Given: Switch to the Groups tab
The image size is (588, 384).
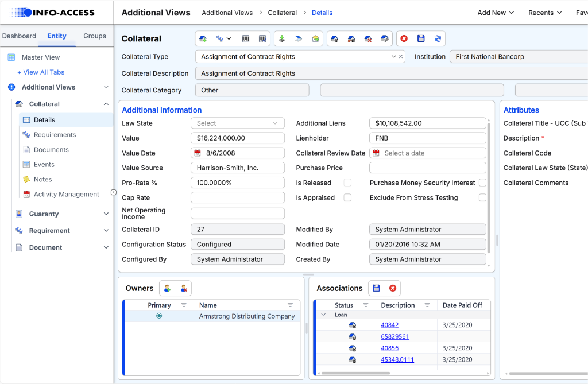Looking at the screenshot, I should (x=94, y=36).
